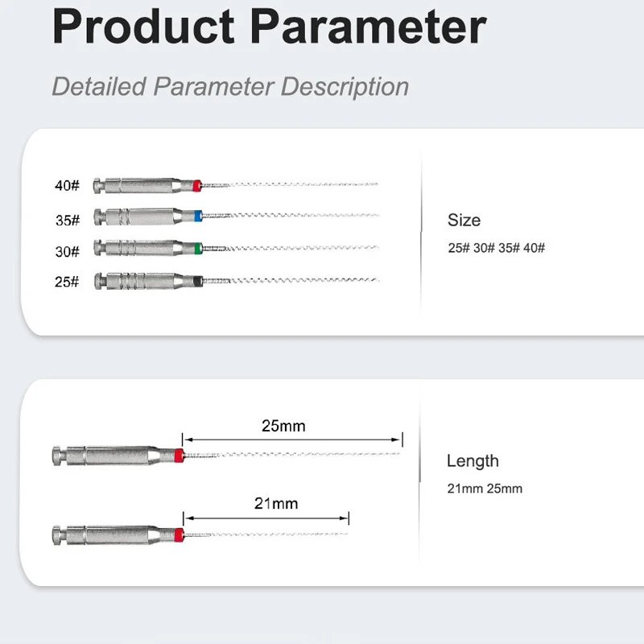
Task: Click the "Product Parameter" heading
Action: click(x=269, y=27)
